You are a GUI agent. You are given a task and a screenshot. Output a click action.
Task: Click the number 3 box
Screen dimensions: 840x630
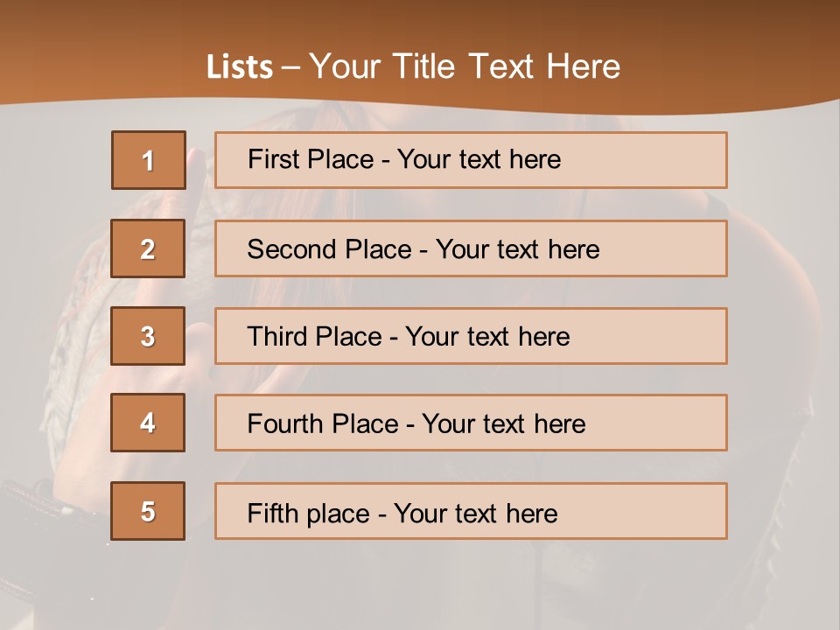(x=148, y=336)
